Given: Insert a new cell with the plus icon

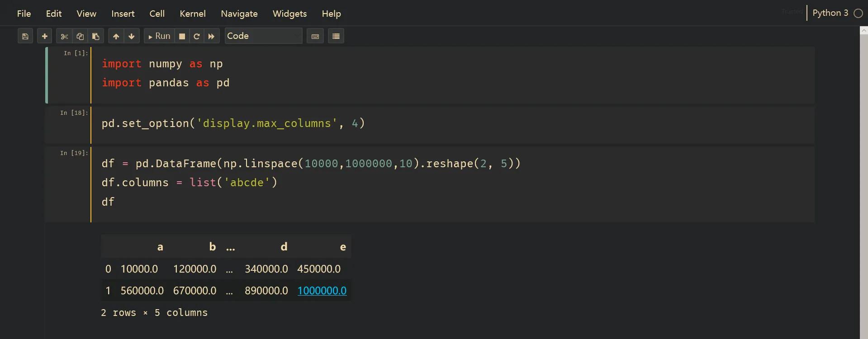Looking at the screenshot, I should coord(44,36).
